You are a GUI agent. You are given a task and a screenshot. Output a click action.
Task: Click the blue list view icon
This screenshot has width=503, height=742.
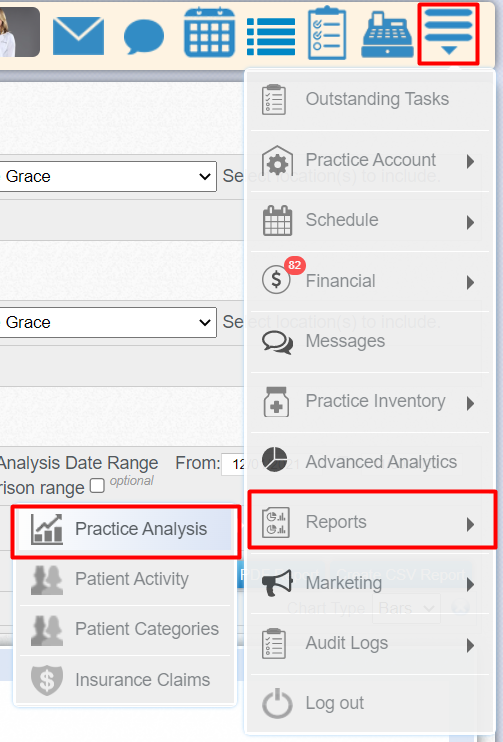click(271, 36)
